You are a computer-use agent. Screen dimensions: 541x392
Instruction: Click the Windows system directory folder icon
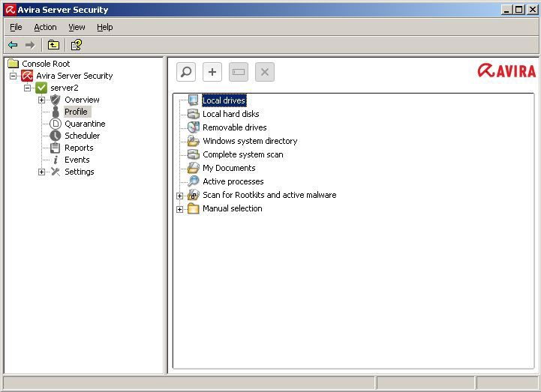(x=194, y=141)
